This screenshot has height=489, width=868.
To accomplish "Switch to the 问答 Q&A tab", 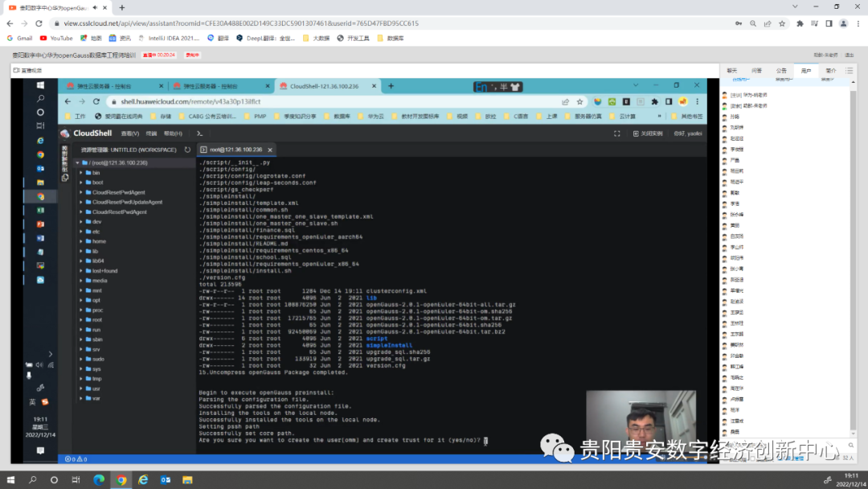I will [x=757, y=70].
